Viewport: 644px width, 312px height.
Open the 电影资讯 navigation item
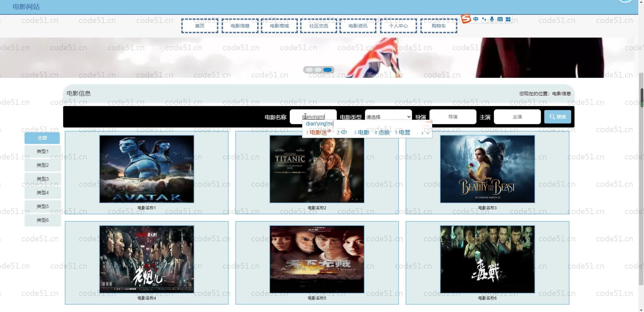358,26
